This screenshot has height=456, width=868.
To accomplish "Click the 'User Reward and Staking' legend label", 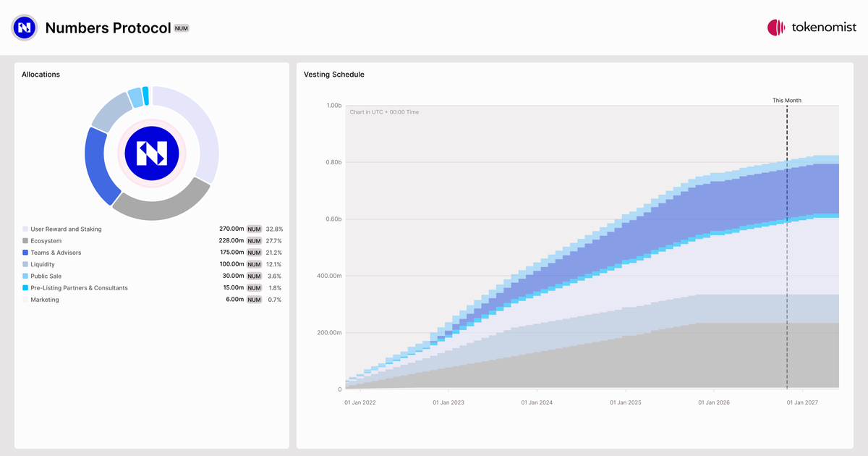I will point(66,229).
